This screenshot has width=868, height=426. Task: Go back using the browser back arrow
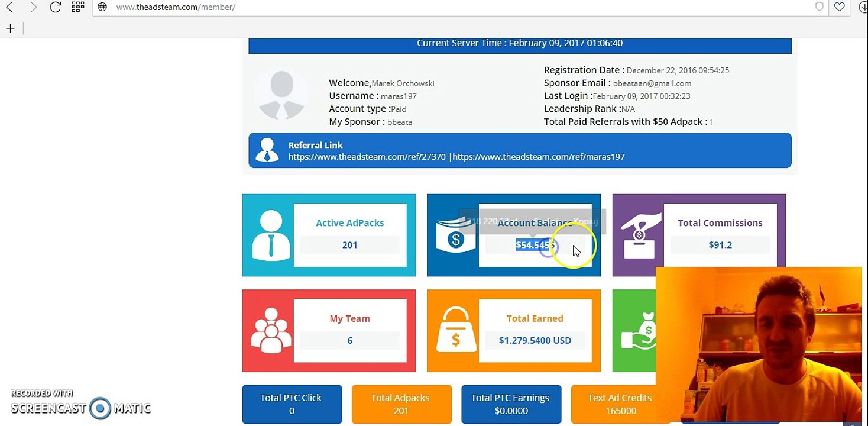[9, 7]
